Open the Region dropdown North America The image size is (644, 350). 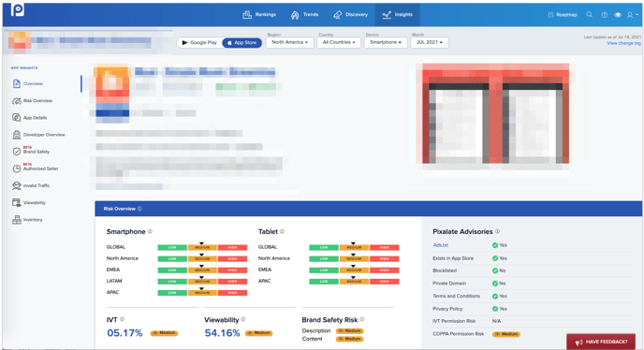point(289,42)
